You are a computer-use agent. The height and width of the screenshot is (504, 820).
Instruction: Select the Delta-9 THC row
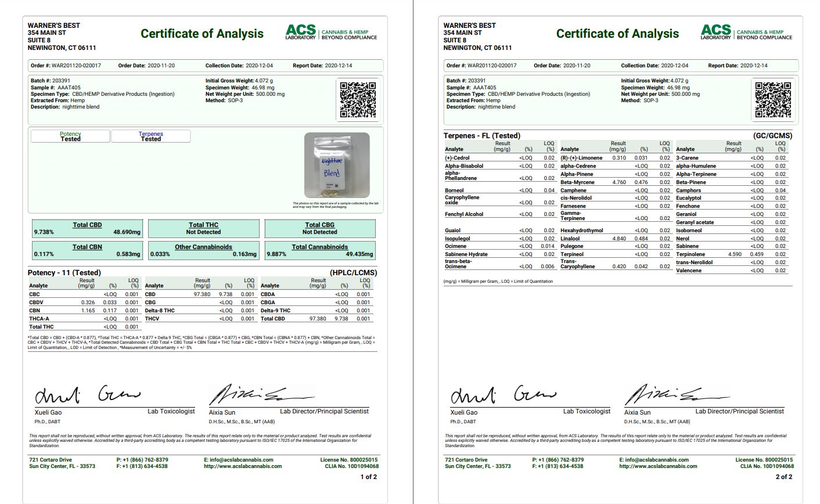pos(316,311)
